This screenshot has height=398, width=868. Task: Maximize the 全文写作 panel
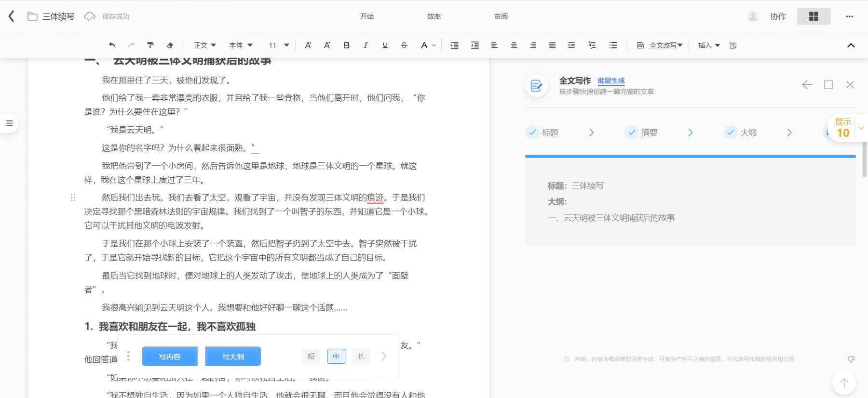(x=828, y=85)
